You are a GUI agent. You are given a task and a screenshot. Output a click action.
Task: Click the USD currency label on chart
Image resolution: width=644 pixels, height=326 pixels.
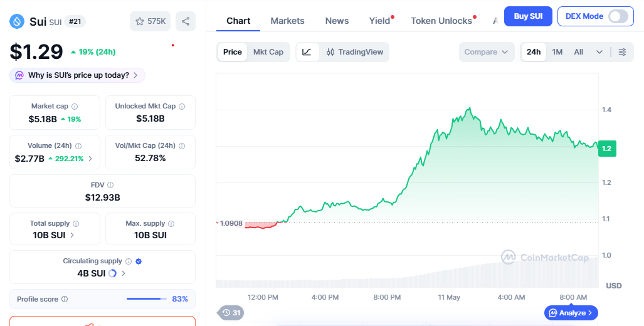pos(614,285)
